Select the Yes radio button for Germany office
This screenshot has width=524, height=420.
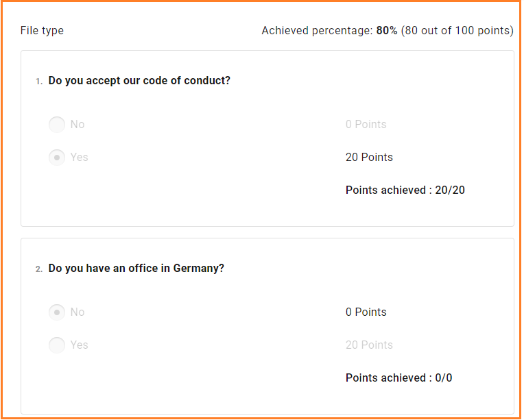[57, 345]
